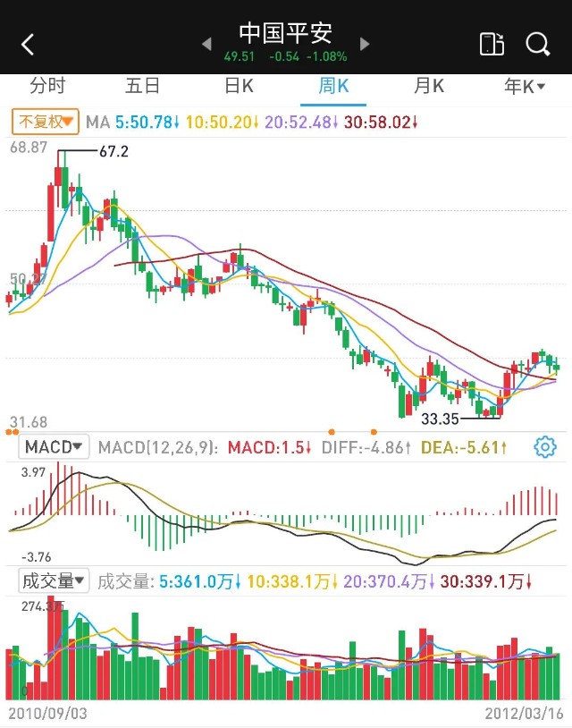The height and width of the screenshot is (728, 572).
Task: Open MACD indicator settings gear
Action: (x=544, y=447)
